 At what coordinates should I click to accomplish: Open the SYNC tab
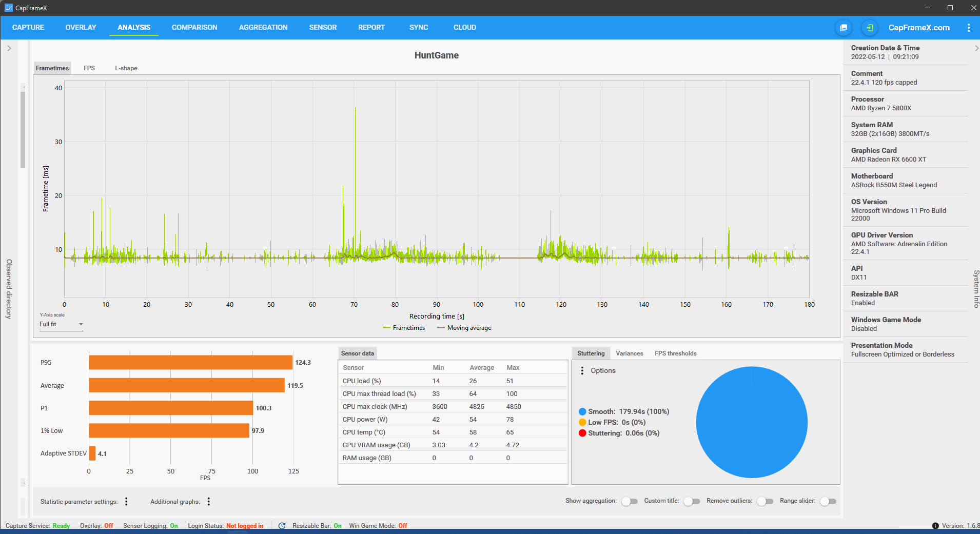pyautogui.click(x=419, y=27)
